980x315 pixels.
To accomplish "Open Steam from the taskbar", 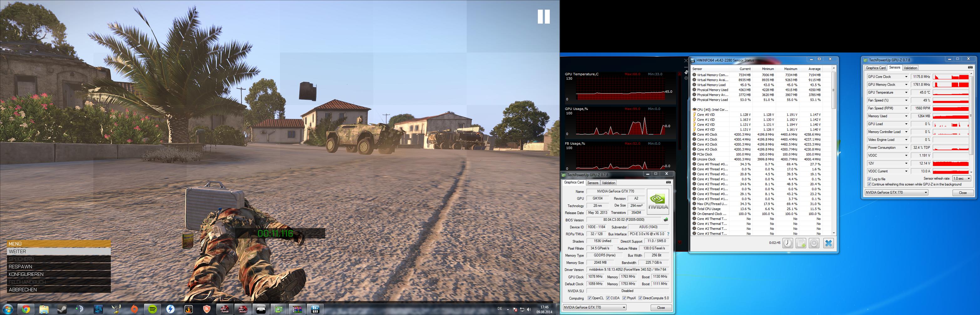I will click(x=62, y=309).
